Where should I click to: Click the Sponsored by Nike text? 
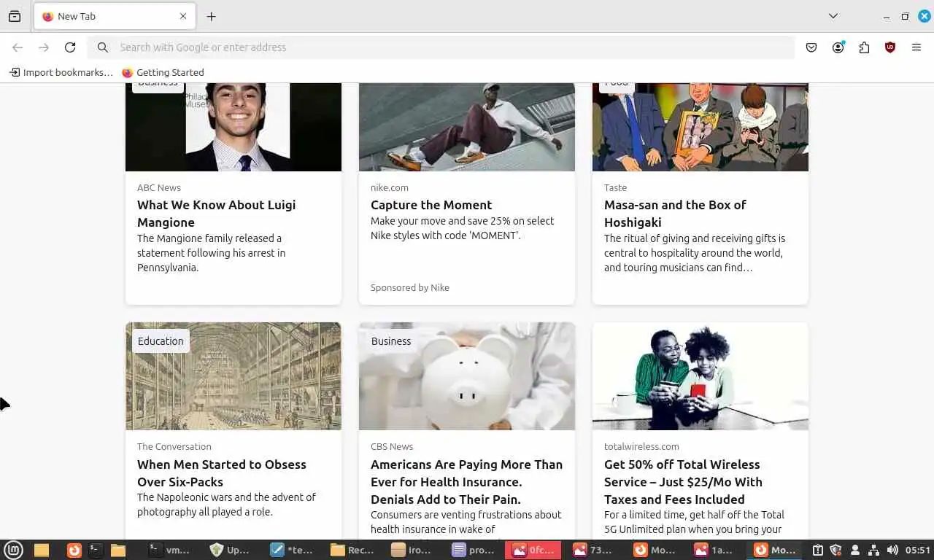[410, 287]
